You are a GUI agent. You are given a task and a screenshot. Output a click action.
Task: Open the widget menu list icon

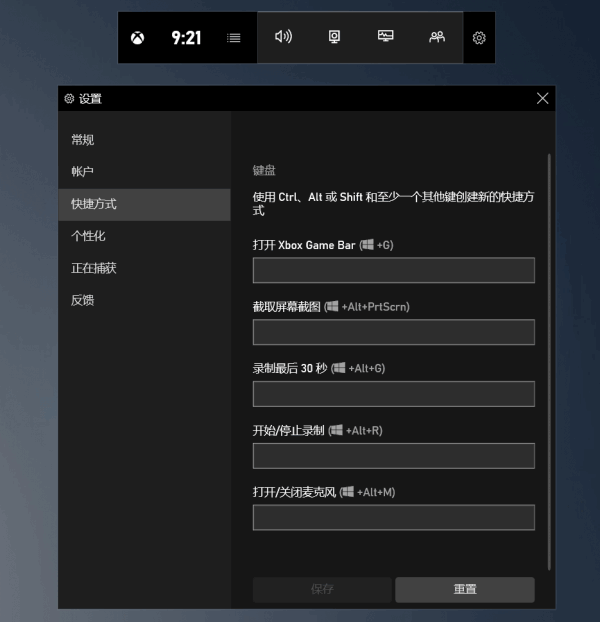click(x=234, y=38)
